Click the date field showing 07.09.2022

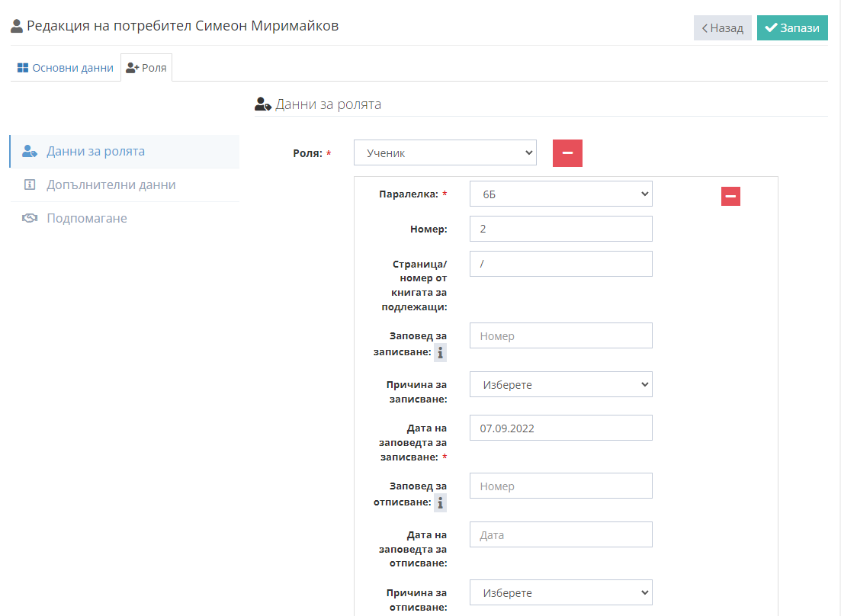point(561,428)
